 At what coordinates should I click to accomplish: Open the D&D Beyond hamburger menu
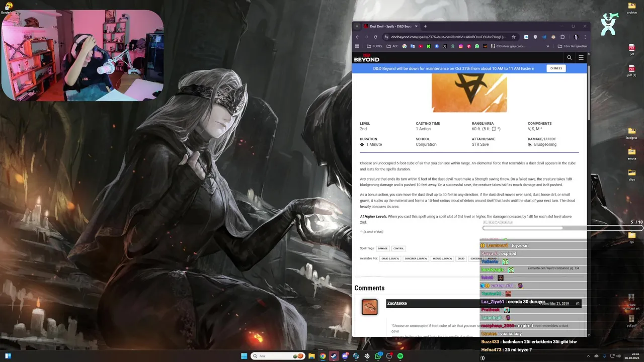click(x=581, y=58)
